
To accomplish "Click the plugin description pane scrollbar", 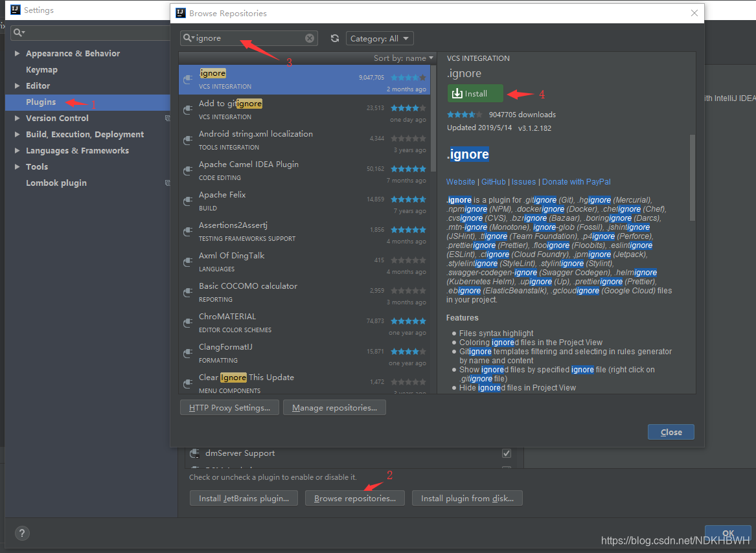I will (693, 177).
